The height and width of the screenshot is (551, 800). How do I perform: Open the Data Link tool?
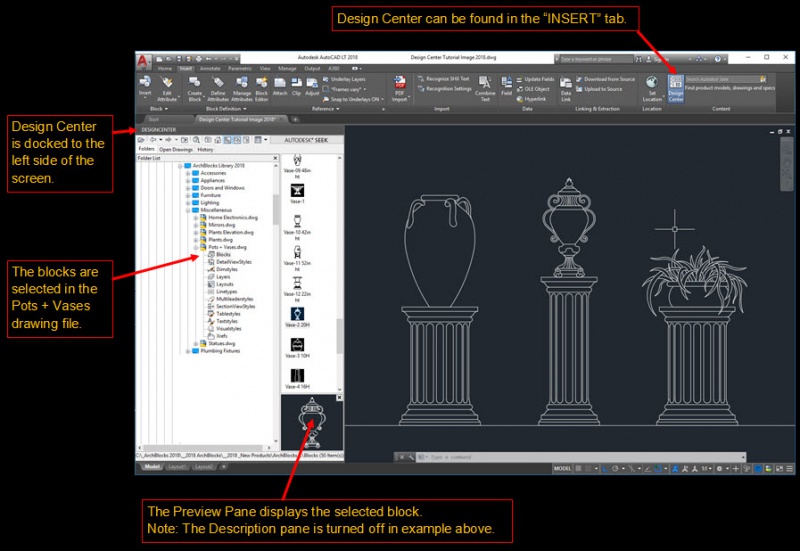point(566,88)
